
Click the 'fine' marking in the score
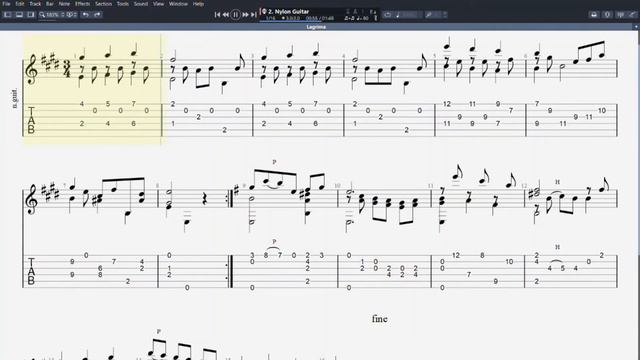[380, 319]
